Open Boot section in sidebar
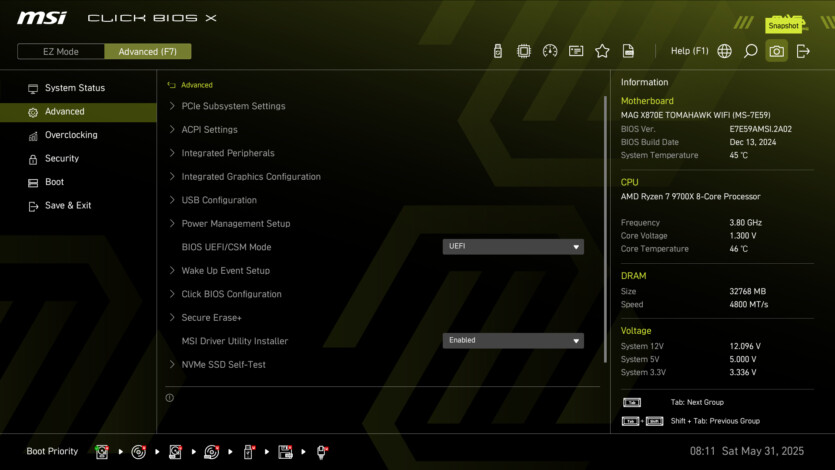Screen dimensions: 835x470 [x=78, y=182]
